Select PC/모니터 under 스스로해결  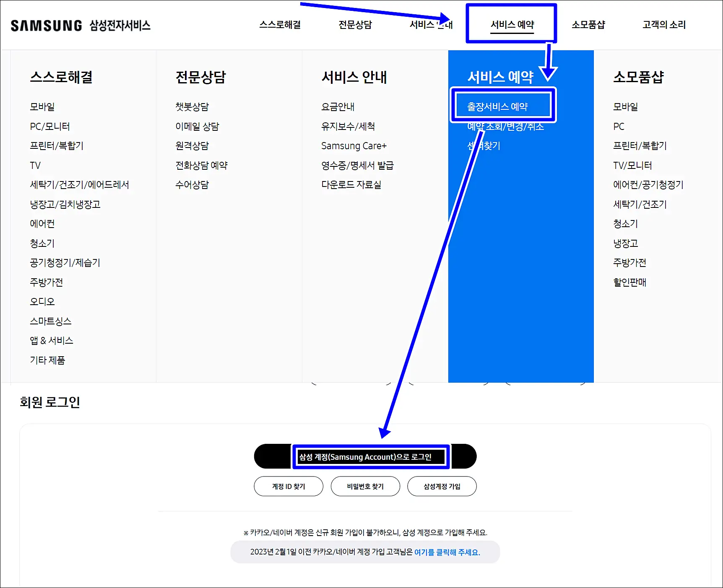(50, 127)
